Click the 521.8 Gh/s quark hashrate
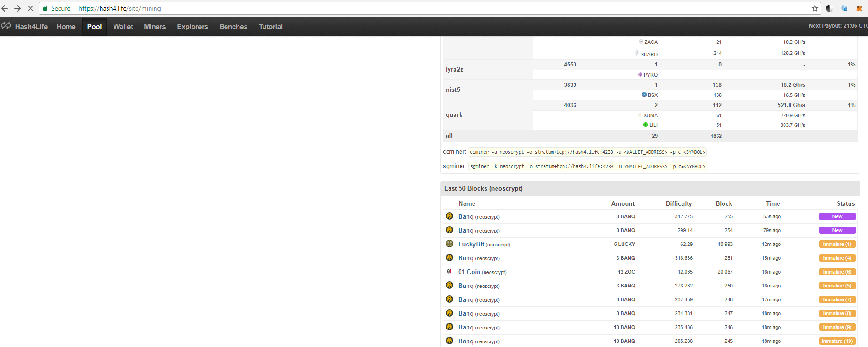 (x=791, y=105)
